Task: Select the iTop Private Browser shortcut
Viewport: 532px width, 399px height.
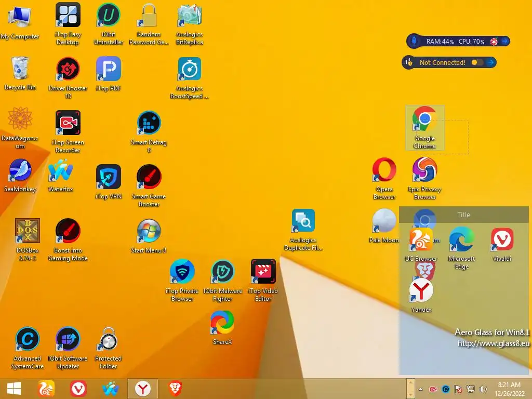Action: tap(182, 281)
